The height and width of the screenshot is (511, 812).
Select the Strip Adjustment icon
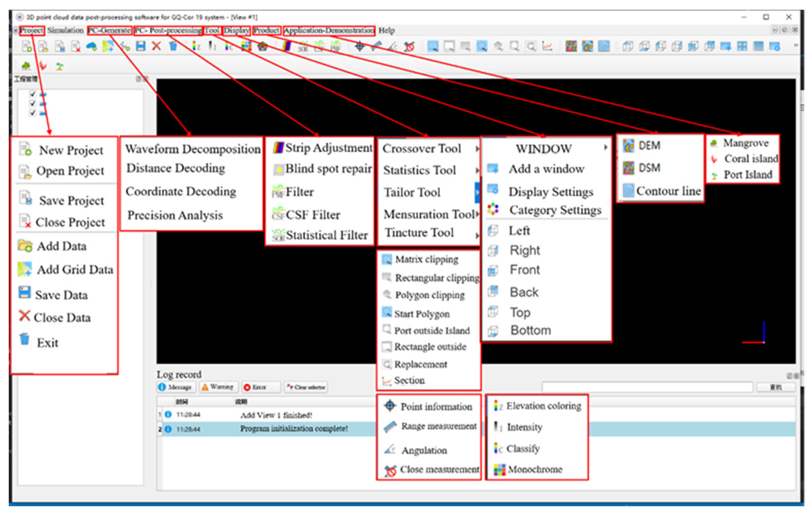(x=278, y=148)
